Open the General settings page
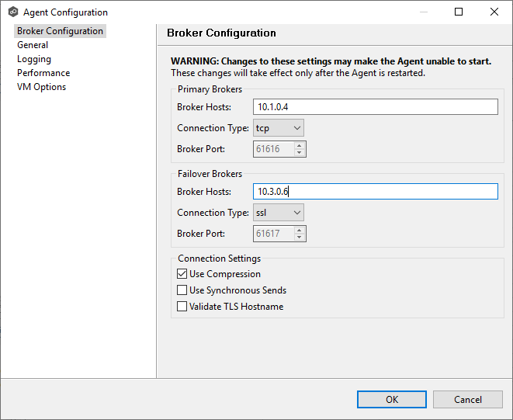 point(33,45)
